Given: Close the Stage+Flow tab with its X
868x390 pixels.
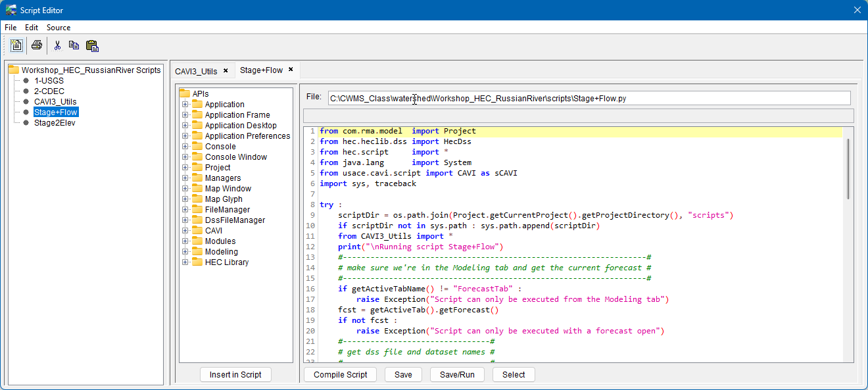Looking at the screenshot, I should pyautogui.click(x=291, y=70).
